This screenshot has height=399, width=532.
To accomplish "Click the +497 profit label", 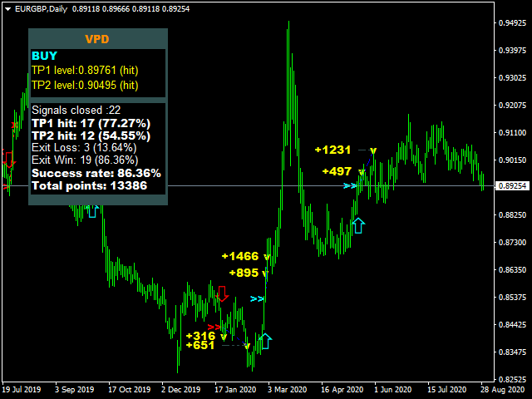I will point(337,171).
